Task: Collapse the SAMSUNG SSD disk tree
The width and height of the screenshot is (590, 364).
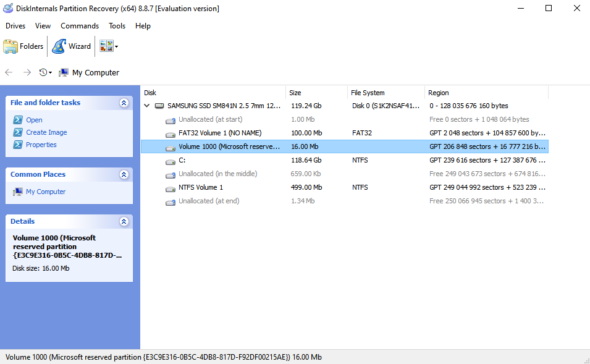Action: click(147, 106)
